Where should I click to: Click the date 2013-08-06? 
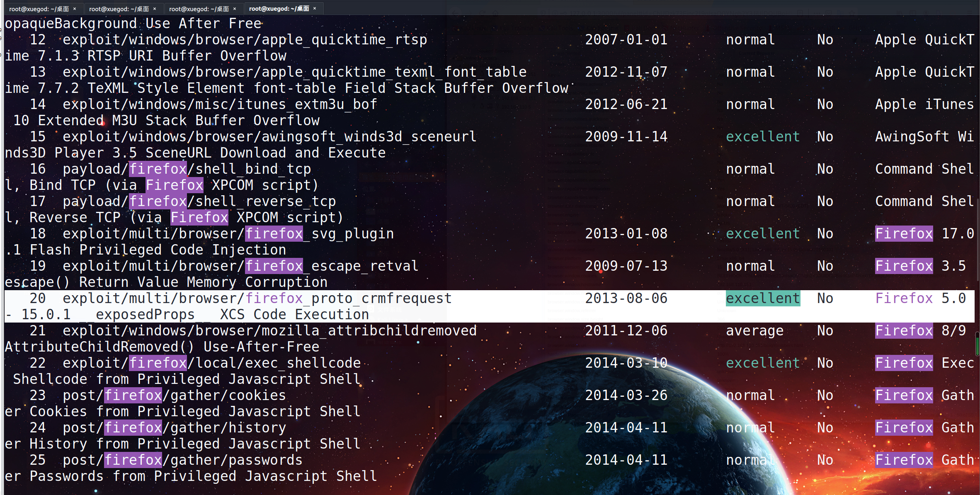tap(626, 298)
